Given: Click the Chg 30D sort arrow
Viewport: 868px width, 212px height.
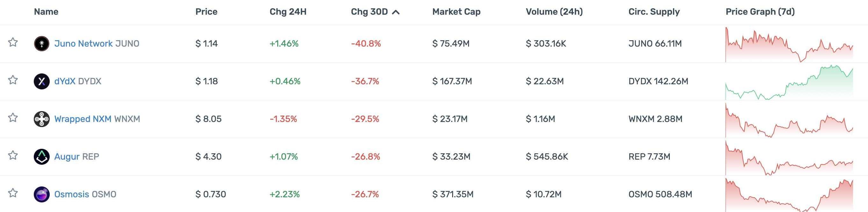Looking at the screenshot, I should coord(396,12).
